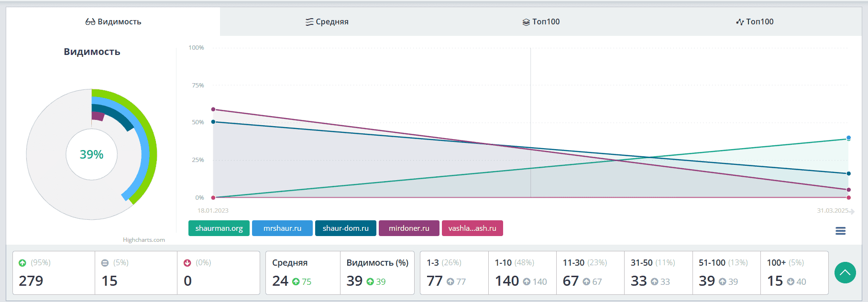Select the 1-3 positions box
868x302 pixels.
(x=454, y=273)
